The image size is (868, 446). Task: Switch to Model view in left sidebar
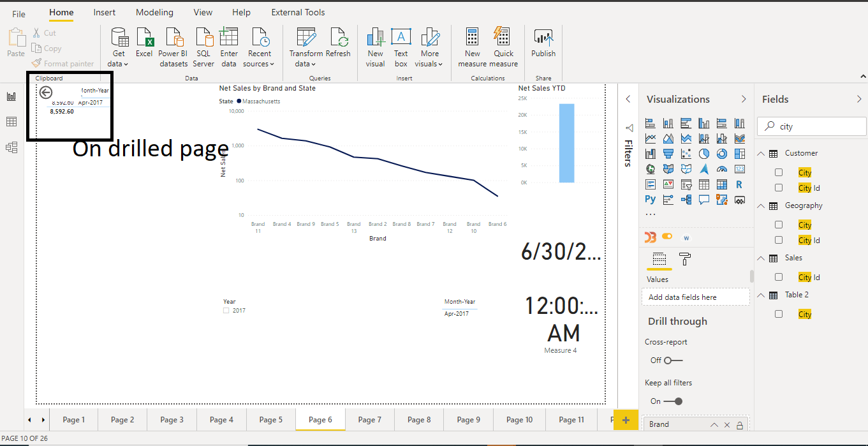(11, 147)
